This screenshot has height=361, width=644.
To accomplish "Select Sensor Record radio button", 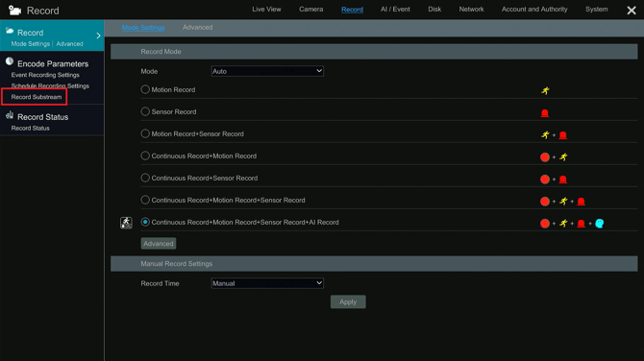I will pyautogui.click(x=145, y=111).
